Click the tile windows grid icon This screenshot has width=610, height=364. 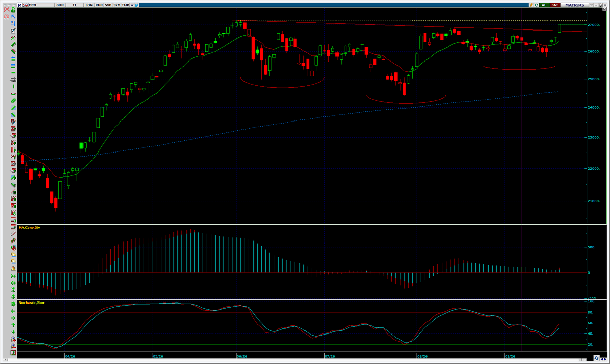tap(600, 5)
